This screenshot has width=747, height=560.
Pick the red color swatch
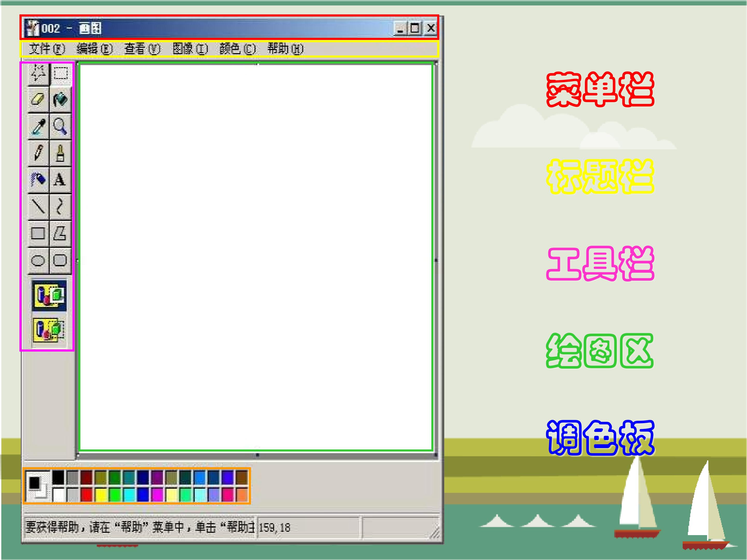tap(86, 495)
